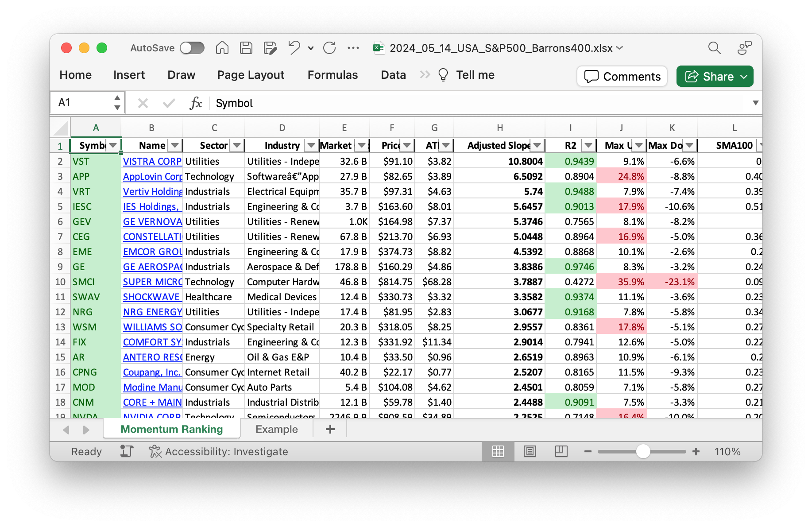Screen dimensions: 812x527
Task: Open the Sector column filter dropdown
Action: [x=237, y=145]
